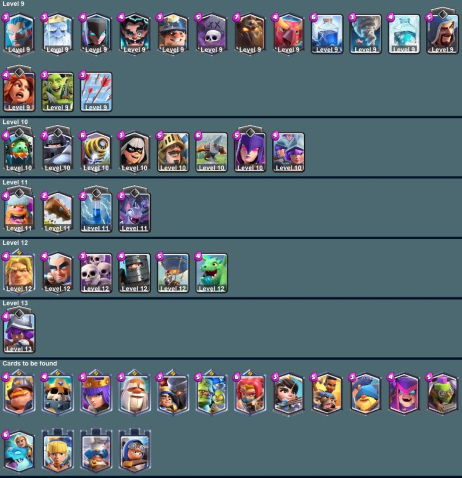
Task: Select the Royal Ghost Level 9 card
Action: tap(57, 34)
